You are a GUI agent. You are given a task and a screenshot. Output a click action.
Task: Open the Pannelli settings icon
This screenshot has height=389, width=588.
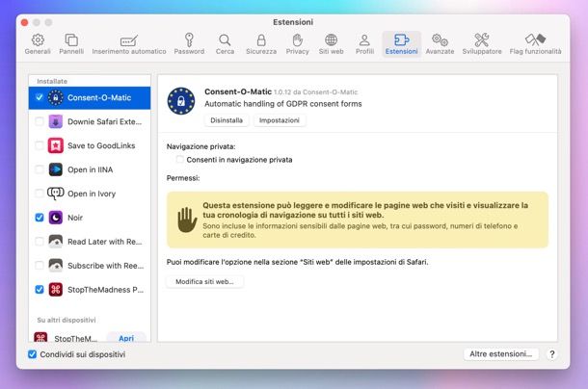[x=71, y=39]
